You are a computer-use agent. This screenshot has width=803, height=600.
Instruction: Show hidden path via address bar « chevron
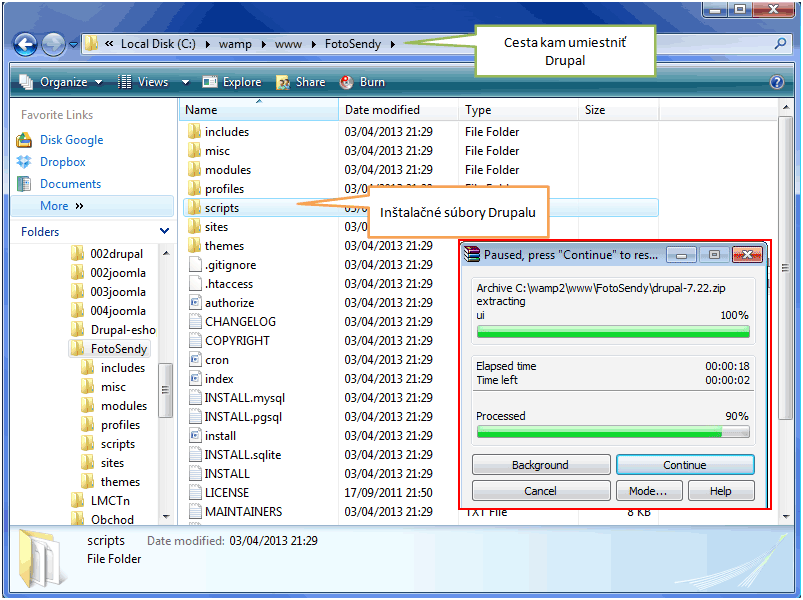109,44
